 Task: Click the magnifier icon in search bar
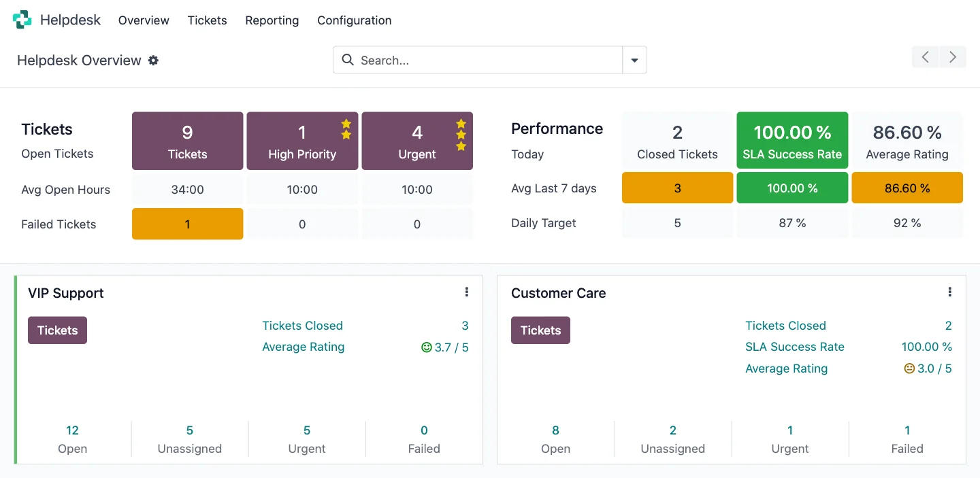(348, 60)
